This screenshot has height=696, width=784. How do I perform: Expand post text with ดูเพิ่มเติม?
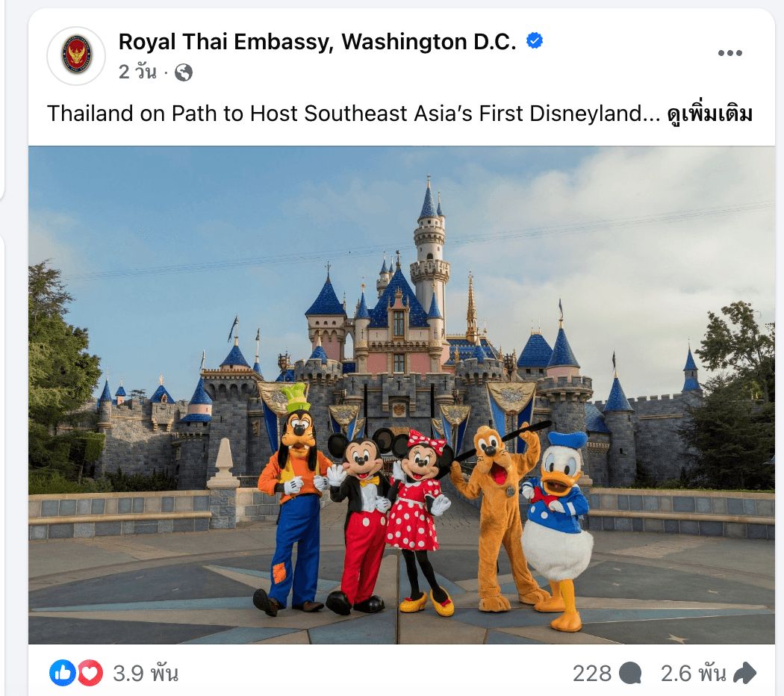[709, 114]
